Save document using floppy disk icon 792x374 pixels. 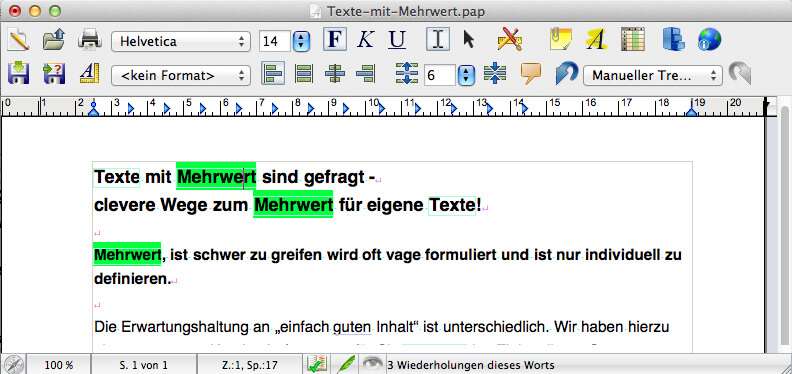18,74
